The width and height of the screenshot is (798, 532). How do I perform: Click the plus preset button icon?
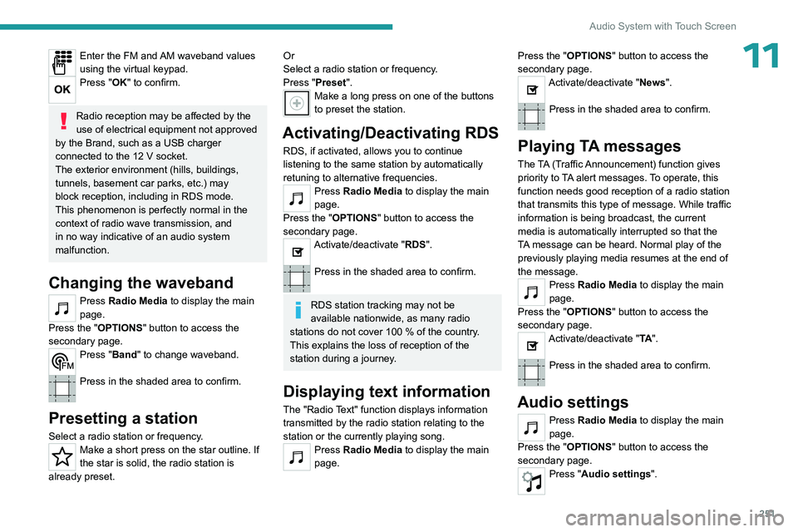coord(297,103)
